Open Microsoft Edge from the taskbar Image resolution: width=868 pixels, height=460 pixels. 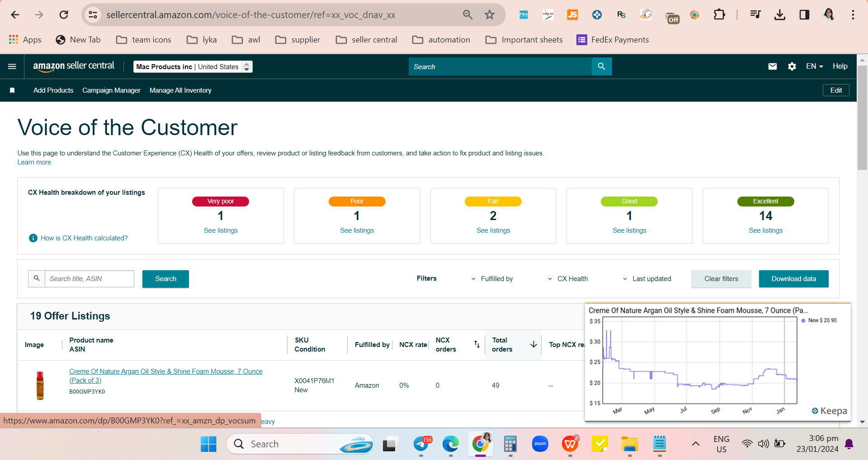click(x=451, y=444)
